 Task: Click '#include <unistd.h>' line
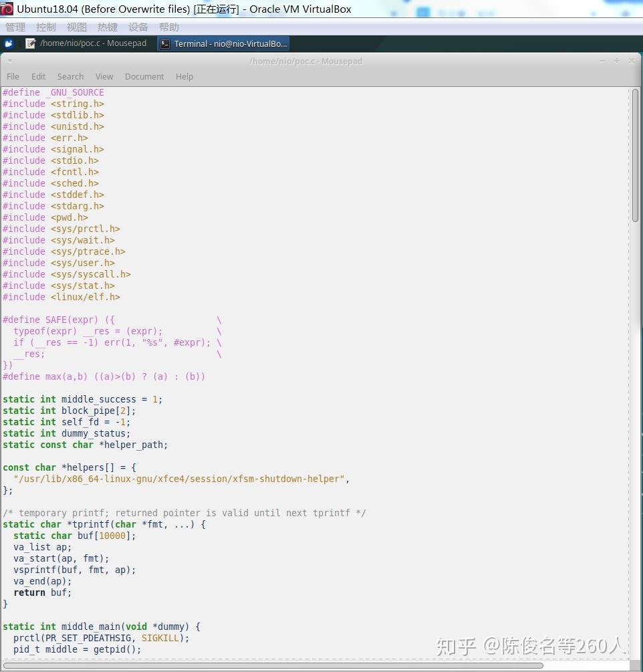pos(53,127)
